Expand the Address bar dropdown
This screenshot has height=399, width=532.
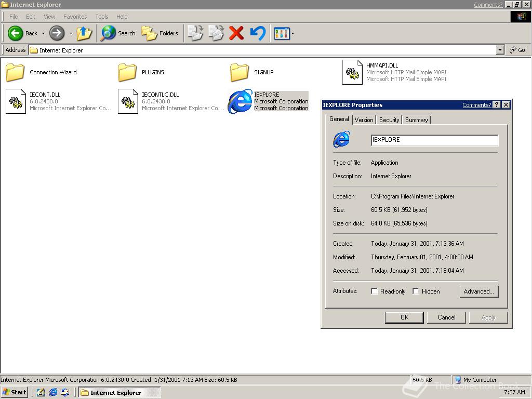pyautogui.click(x=500, y=50)
